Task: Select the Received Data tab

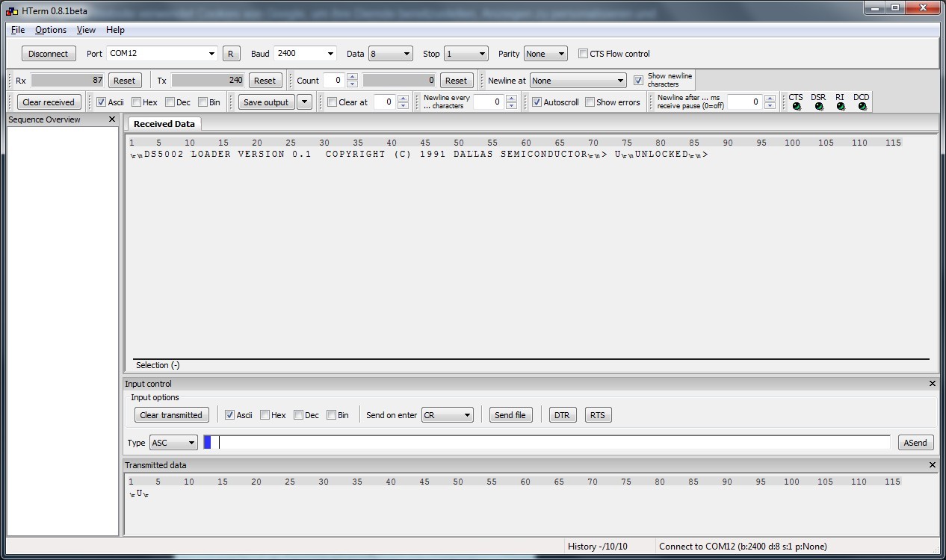Action: [x=164, y=124]
